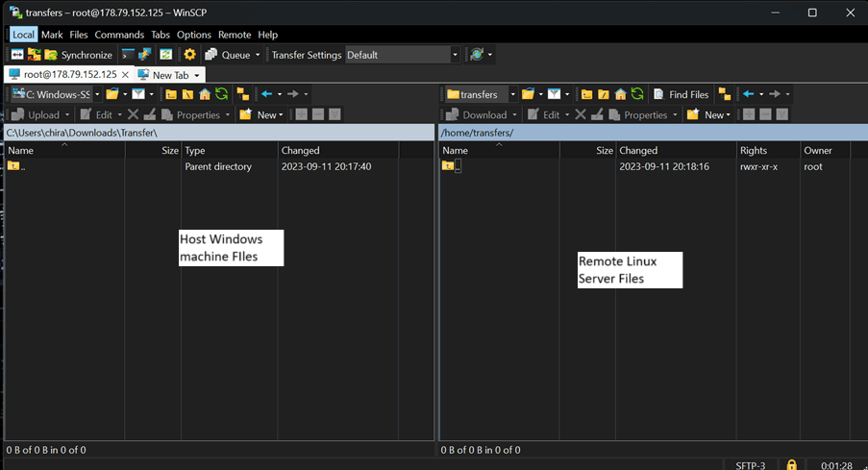Click the globe refresh icon in main toolbar
This screenshot has height=470, width=868.
click(x=477, y=54)
